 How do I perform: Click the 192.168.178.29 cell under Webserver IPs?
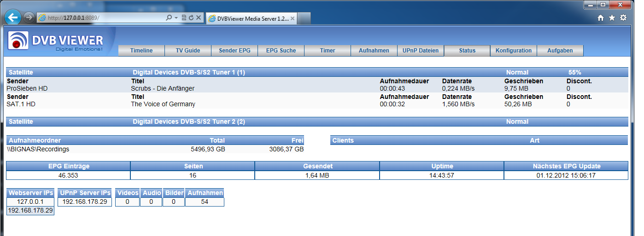(30, 211)
